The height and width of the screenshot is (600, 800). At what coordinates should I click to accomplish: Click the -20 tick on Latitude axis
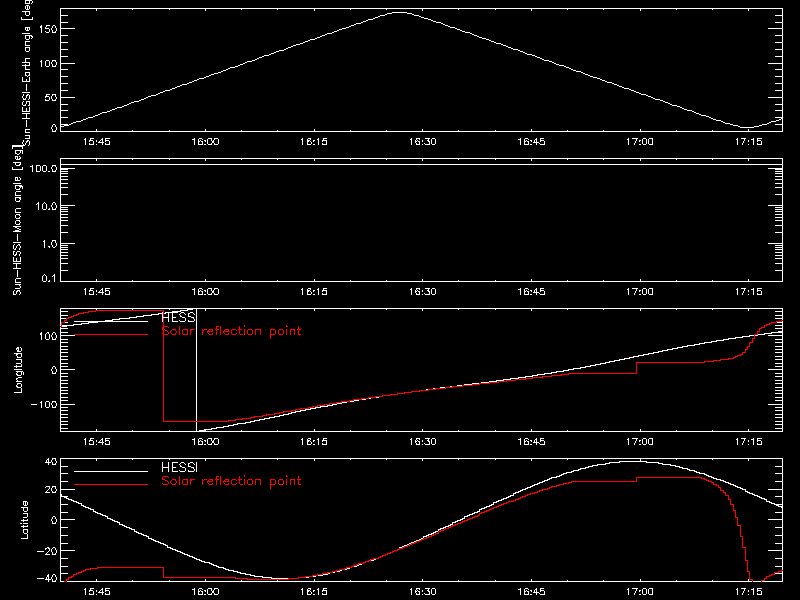[47, 551]
